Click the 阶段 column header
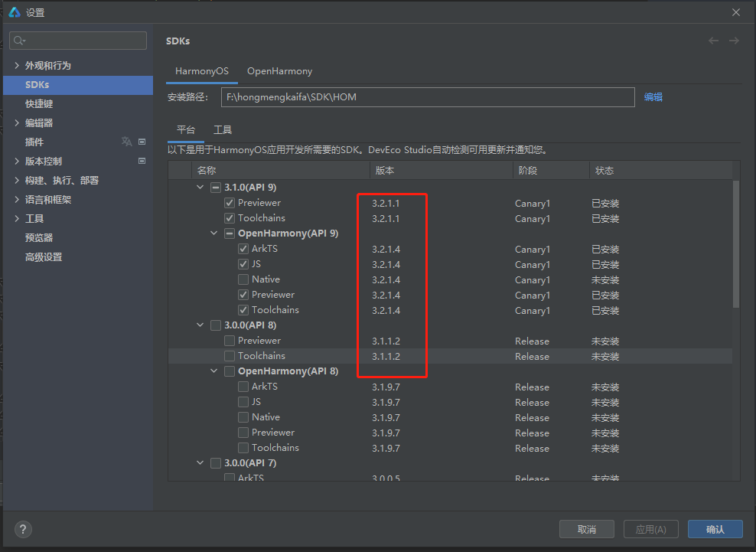The image size is (756, 552). (551, 170)
